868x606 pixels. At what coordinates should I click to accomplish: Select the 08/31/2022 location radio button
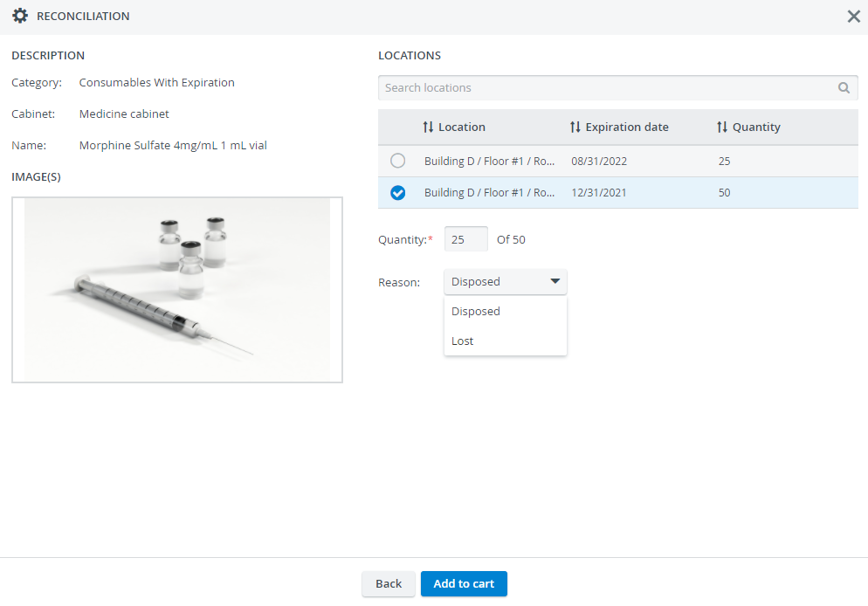397,161
